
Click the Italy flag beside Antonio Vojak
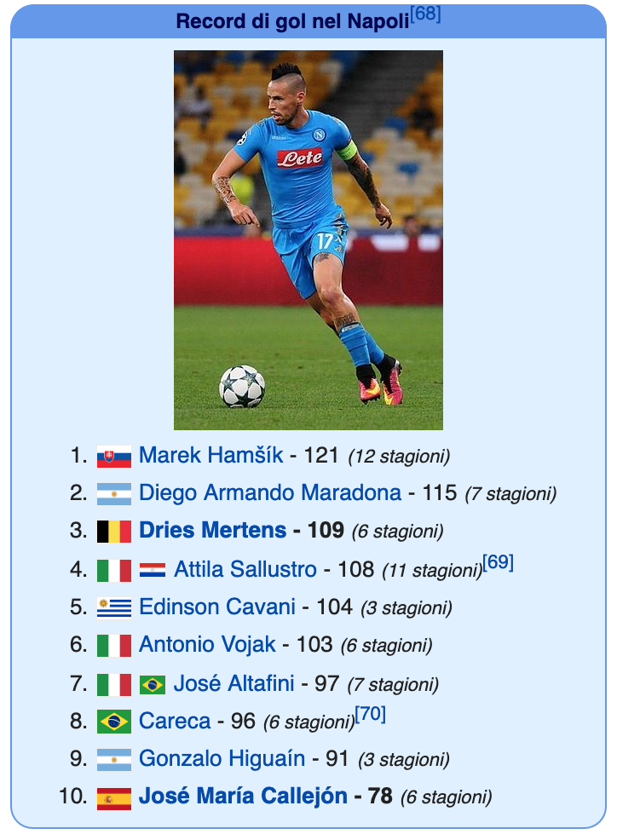[x=113, y=646]
